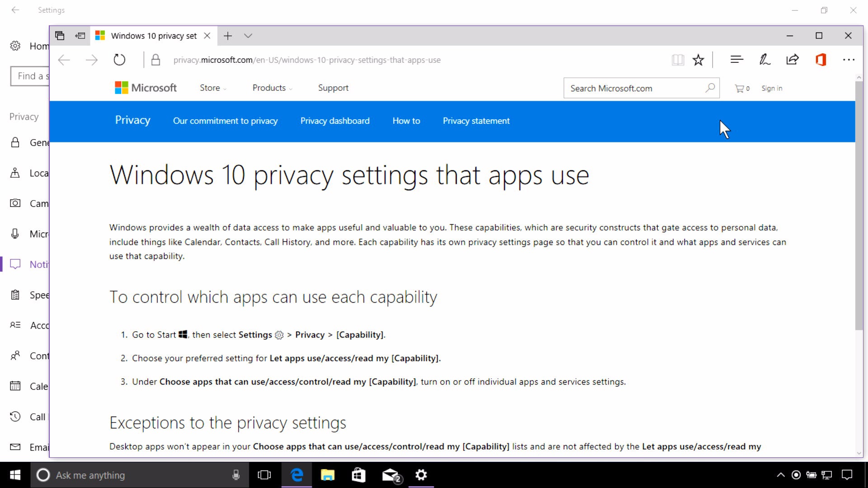Click the page vertical scrollbar thumb
Viewport: 868px width, 488px height.
click(x=859, y=206)
